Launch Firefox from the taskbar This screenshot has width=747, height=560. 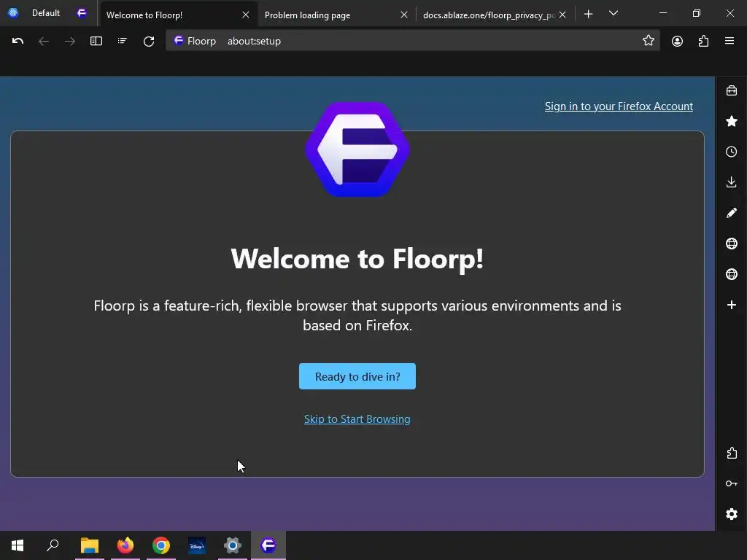coord(125,545)
